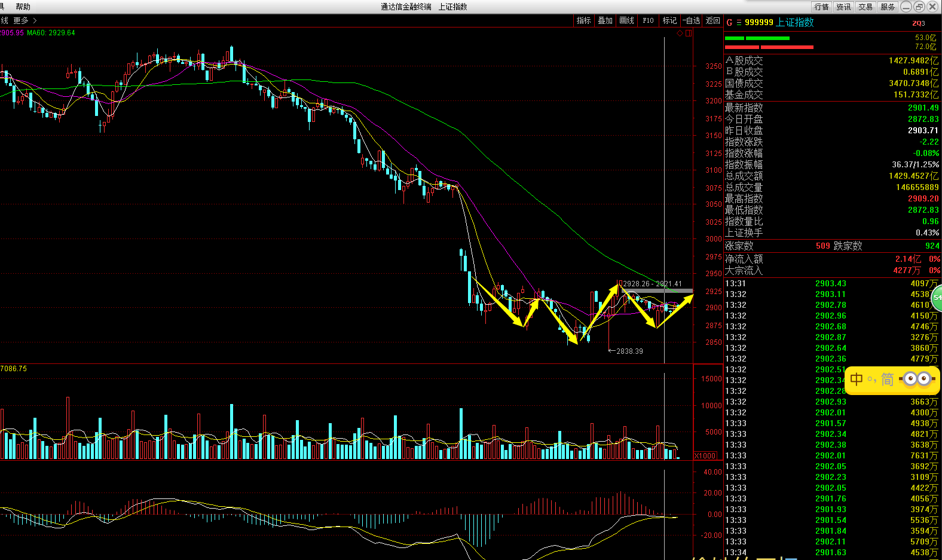The image size is (942, 560).
Task: Select the 13:34 tick row 2901.63
Action: (832, 552)
